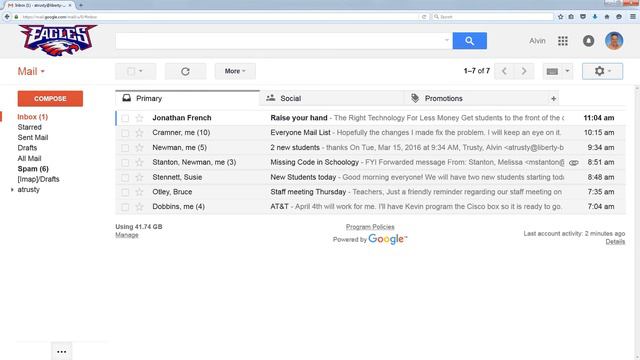The width and height of the screenshot is (640, 360).
Task: Open the Inbox (1) folder
Action: (x=33, y=117)
